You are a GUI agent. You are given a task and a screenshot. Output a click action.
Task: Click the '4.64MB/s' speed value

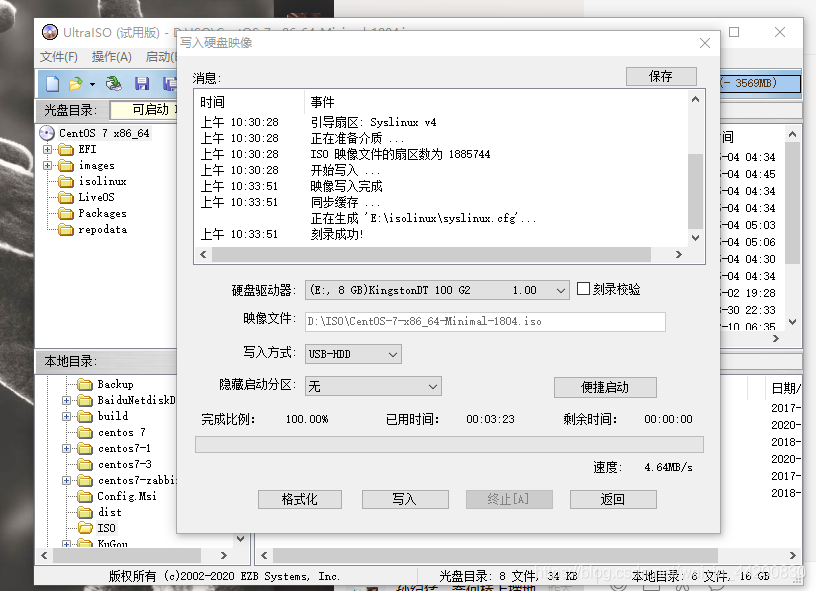tap(669, 467)
